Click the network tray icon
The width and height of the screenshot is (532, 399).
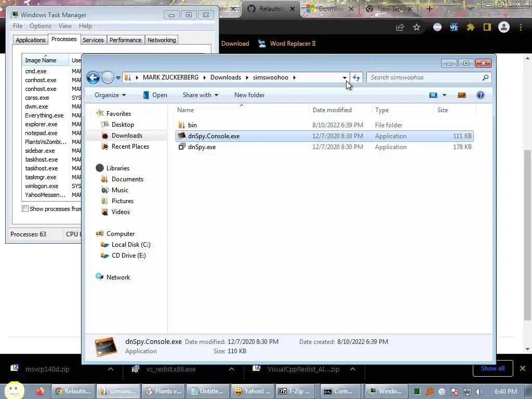point(467,392)
